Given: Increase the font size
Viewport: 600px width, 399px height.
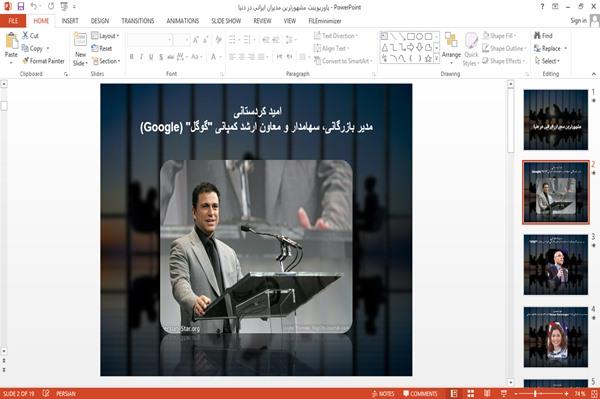Looking at the screenshot, I should coord(196,40).
